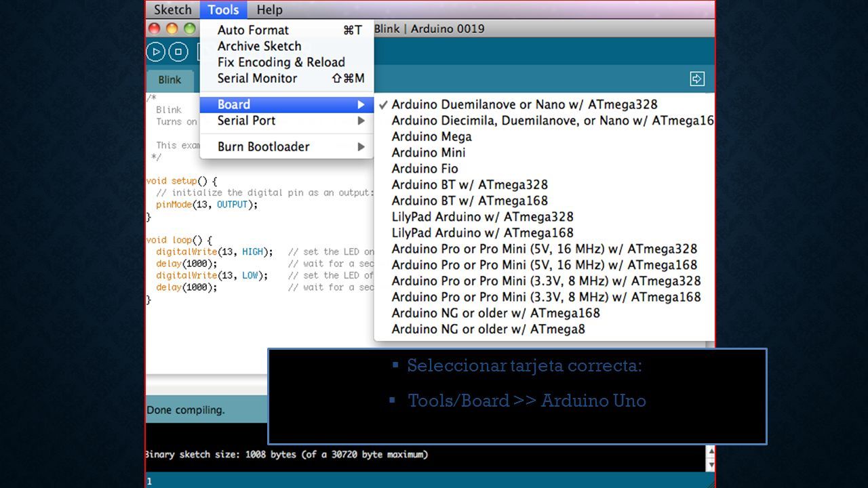Viewport: 868px width, 488px height.
Task: Click the yellow minimize traffic light
Action: 172,28
